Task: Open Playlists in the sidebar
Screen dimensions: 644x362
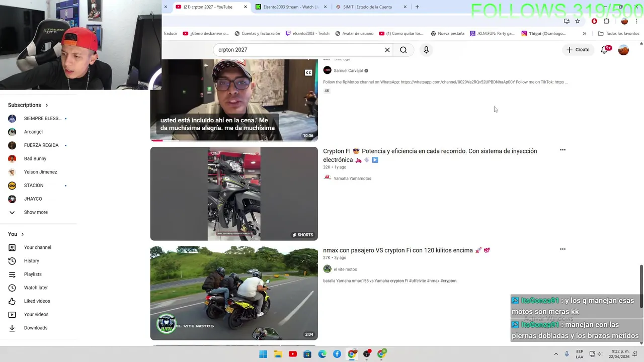Action: (33, 274)
